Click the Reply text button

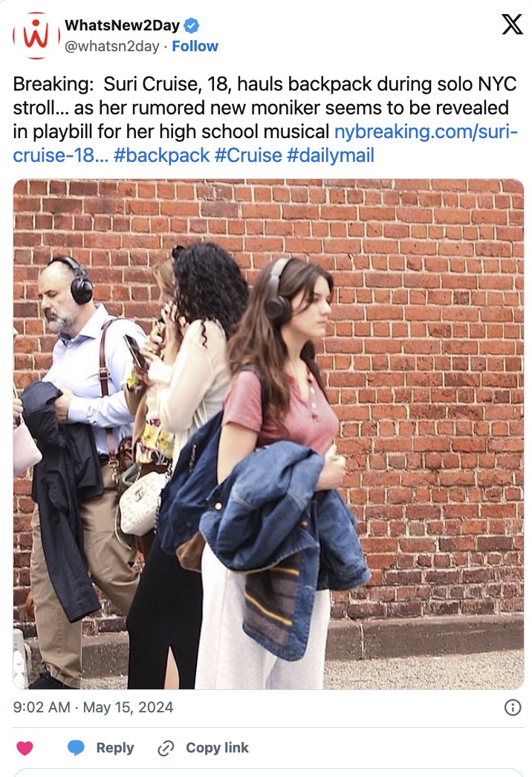coord(115,748)
